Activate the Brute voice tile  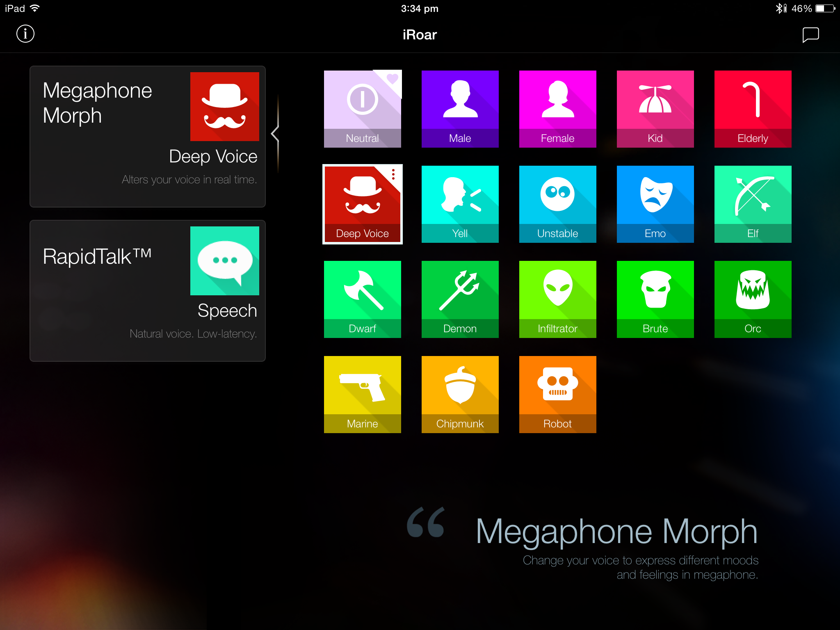point(655,299)
